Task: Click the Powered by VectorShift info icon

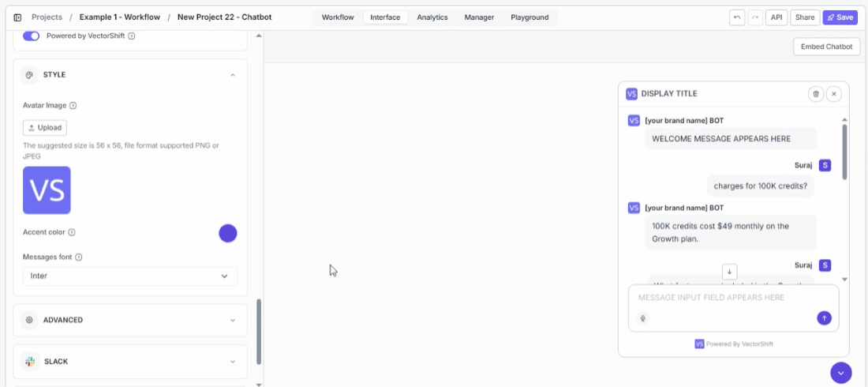Action: [131, 36]
